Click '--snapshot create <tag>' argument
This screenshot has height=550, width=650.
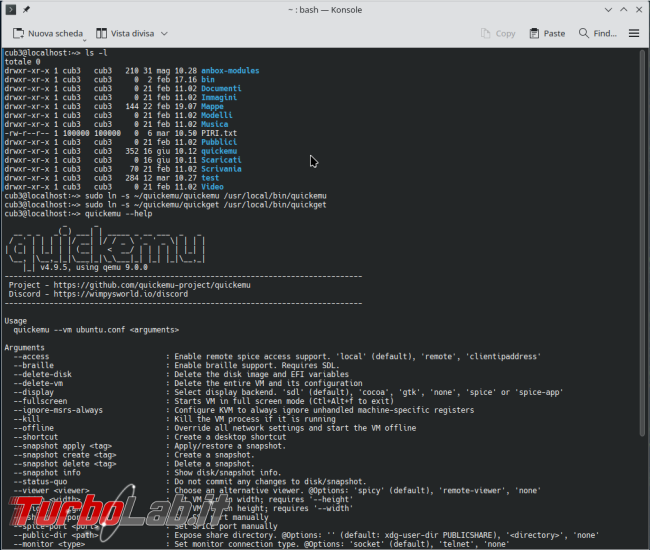click(x=65, y=455)
